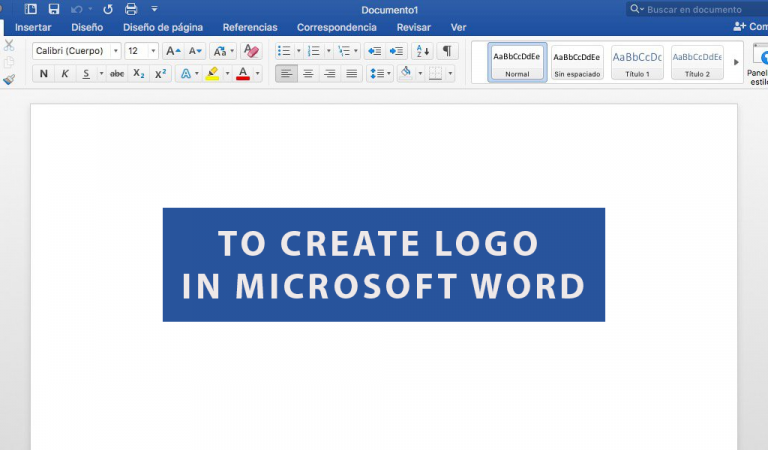Click the Redo/repeat circular arrow icon

click(108, 9)
